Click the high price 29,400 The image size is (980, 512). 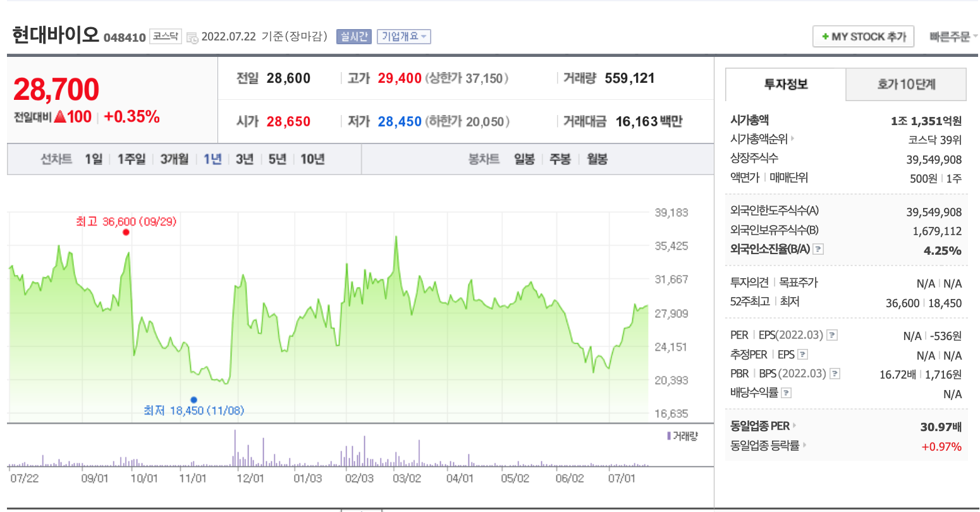pyautogui.click(x=400, y=78)
